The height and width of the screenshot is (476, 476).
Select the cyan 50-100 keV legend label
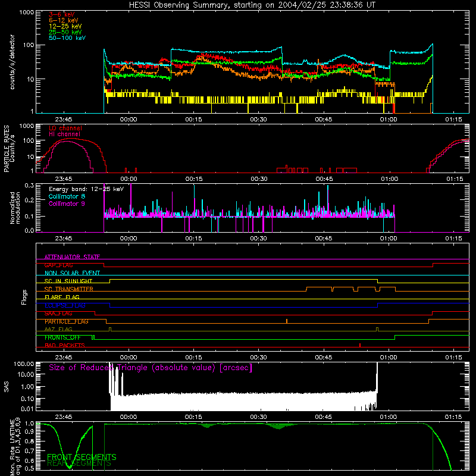point(67,38)
